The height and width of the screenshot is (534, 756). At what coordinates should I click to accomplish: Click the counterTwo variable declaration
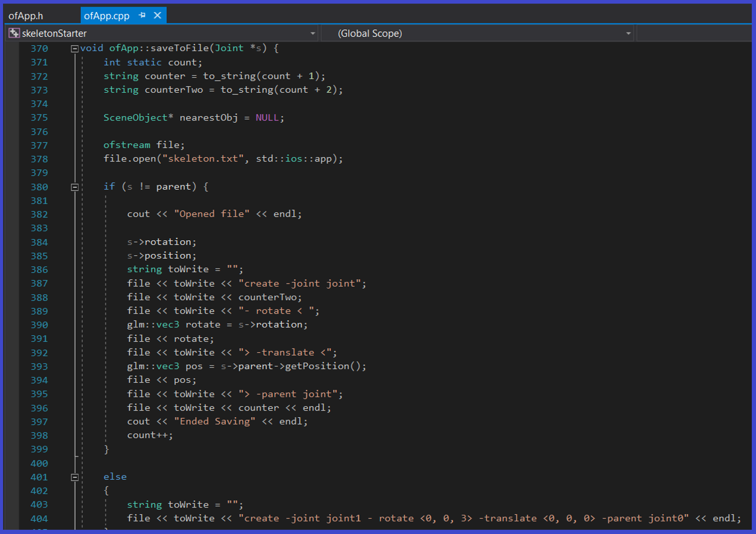pyautogui.click(x=173, y=90)
